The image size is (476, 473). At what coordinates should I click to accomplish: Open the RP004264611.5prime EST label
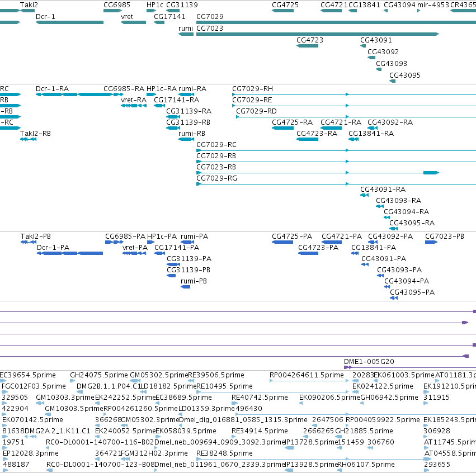click(307, 375)
